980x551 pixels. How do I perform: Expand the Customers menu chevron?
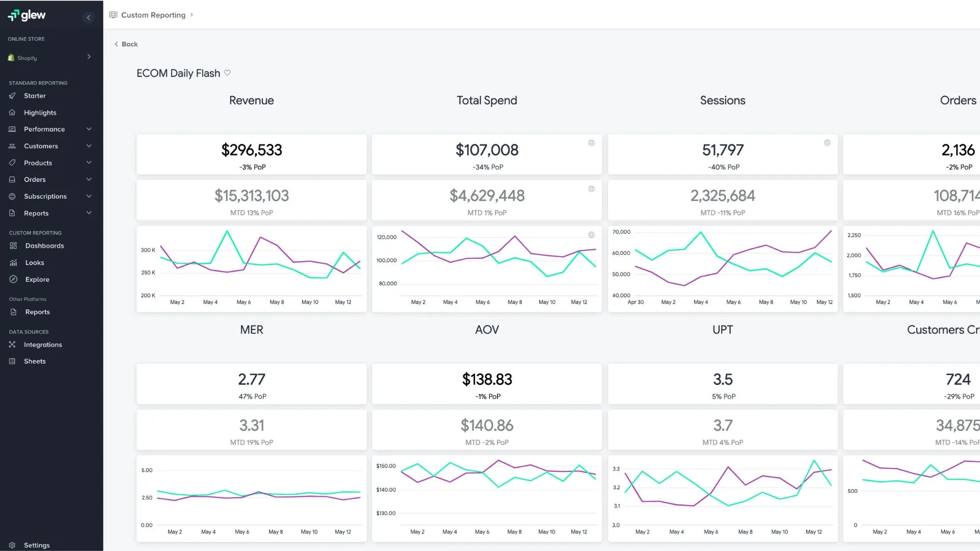click(89, 146)
